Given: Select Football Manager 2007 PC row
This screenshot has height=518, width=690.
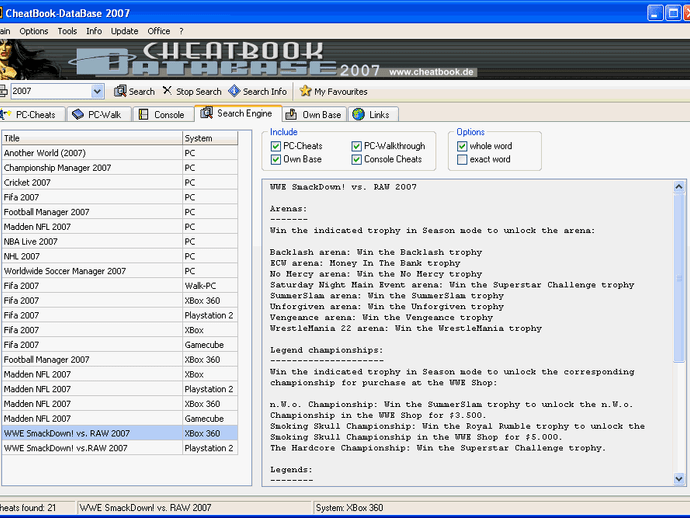Looking at the screenshot, I should click(x=120, y=212).
